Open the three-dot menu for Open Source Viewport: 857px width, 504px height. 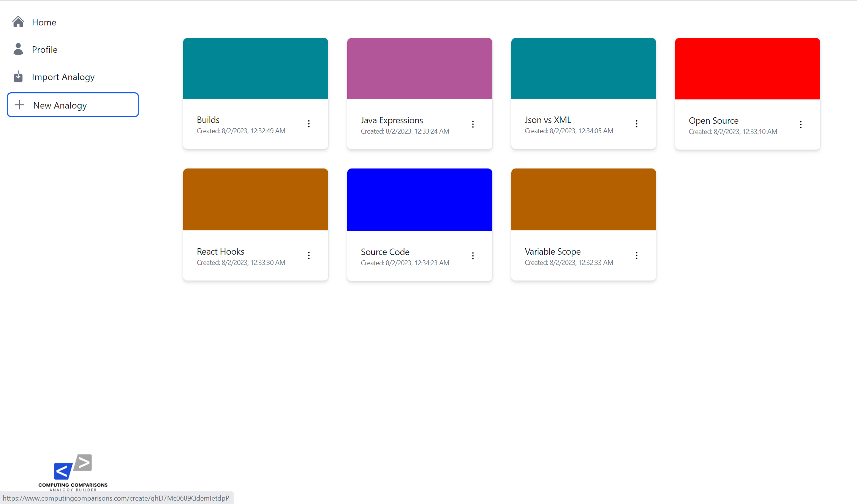point(801,124)
